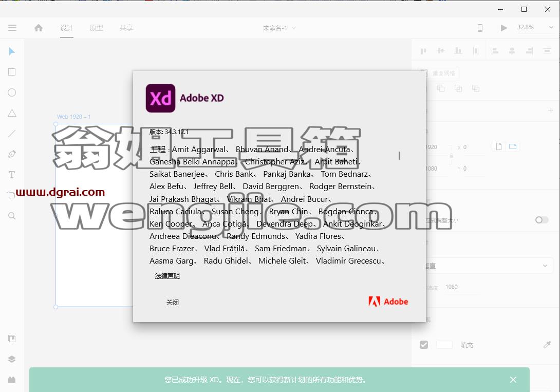
Task: Uncheck the 填充 fill checkbox
Action: point(424,345)
